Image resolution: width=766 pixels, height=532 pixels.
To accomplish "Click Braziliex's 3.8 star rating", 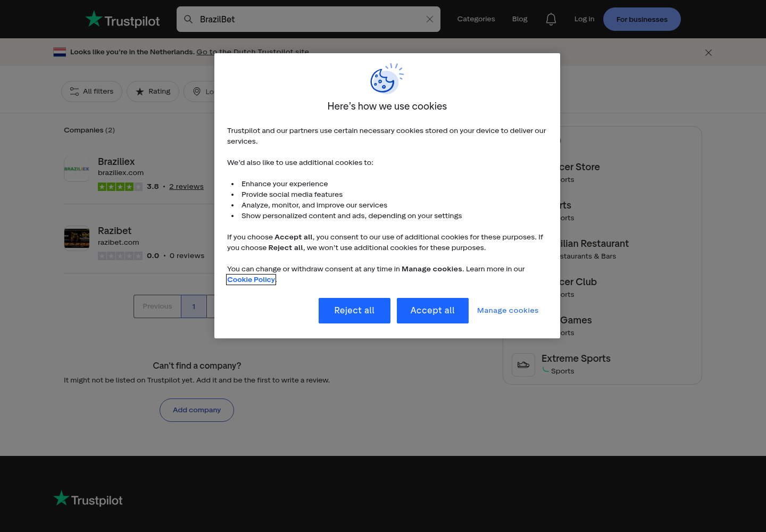I will (120, 187).
